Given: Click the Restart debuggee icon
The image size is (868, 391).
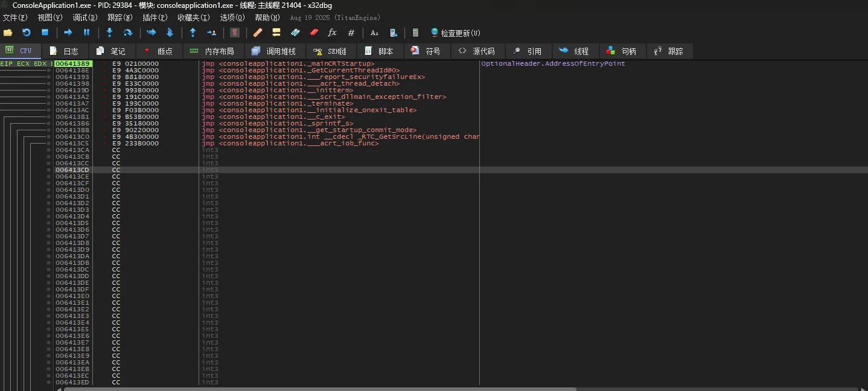Looking at the screenshot, I should point(26,33).
